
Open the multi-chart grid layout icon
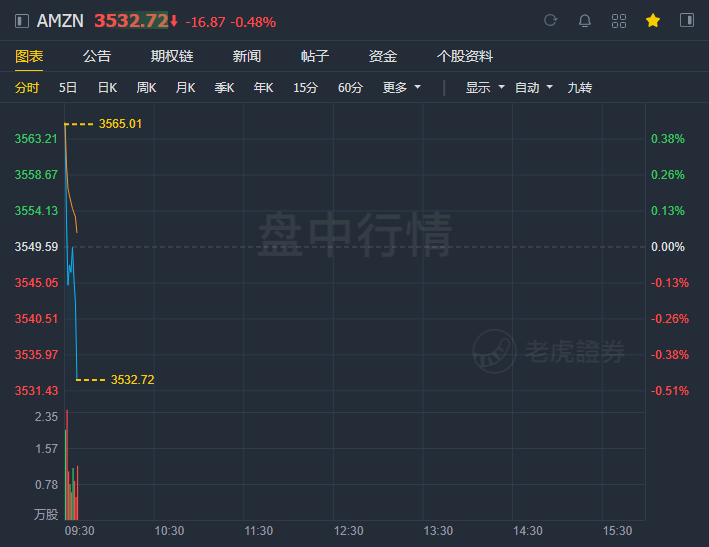click(x=619, y=21)
